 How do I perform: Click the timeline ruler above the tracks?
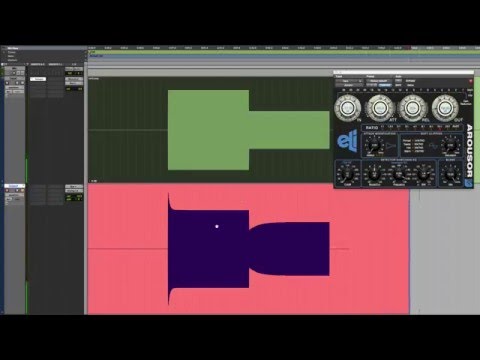point(283,48)
